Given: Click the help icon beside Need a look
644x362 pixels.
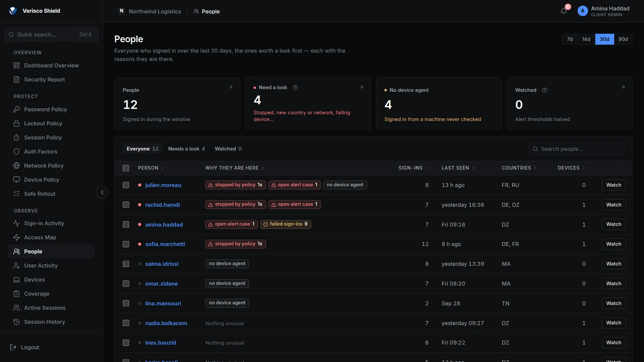Looking at the screenshot, I should 295,87.
